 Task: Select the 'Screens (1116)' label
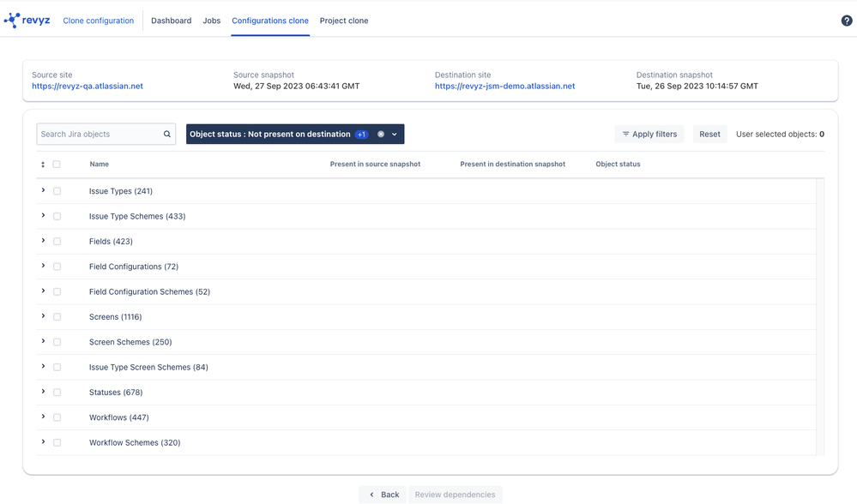pyautogui.click(x=115, y=316)
